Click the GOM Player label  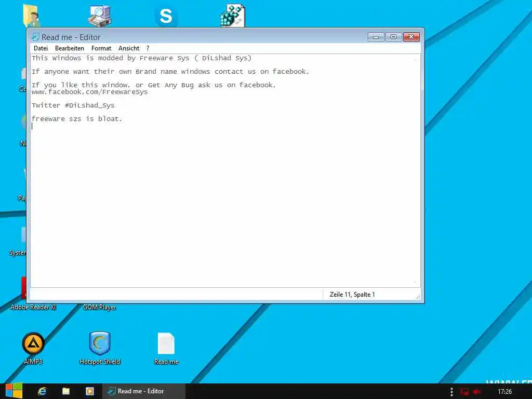tap(99, 307)
